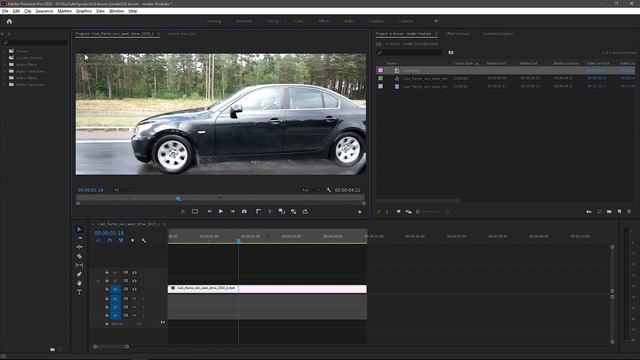Open the Clip menu
This screenshot has width=640, height=360.
pos(27,11)
